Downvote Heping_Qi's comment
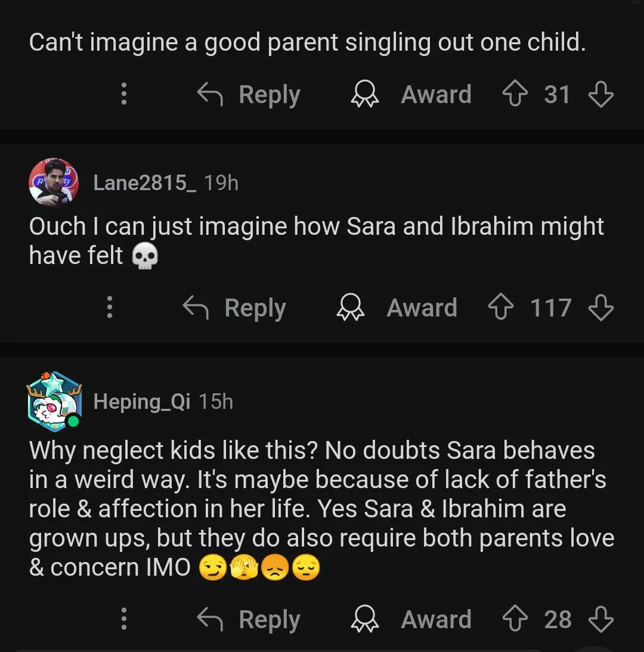The width and height of the screenshot is (644, 652). [x=600, y=620]
